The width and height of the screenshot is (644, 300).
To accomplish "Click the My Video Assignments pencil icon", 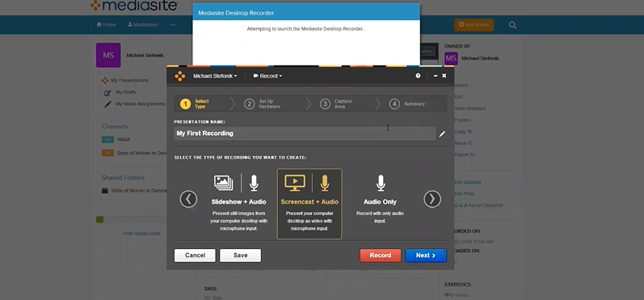I will [x=107, y=104].
